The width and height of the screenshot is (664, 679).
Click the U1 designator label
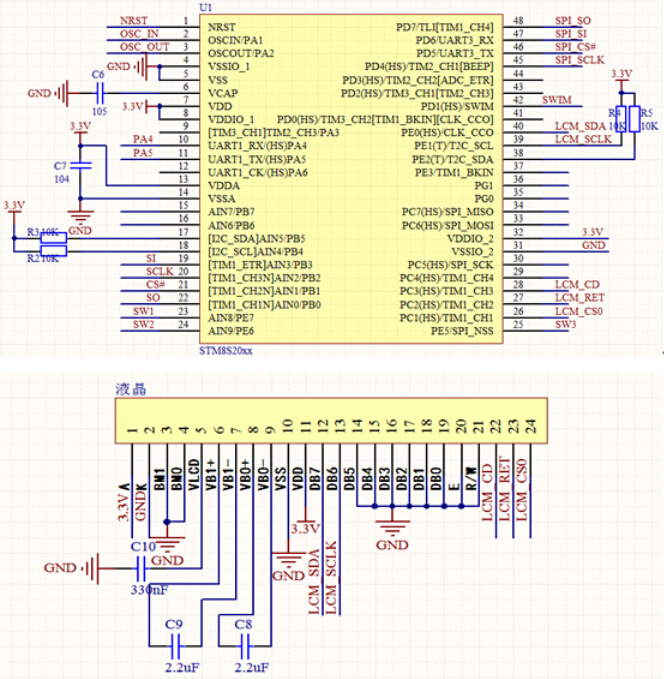[206, 7]
